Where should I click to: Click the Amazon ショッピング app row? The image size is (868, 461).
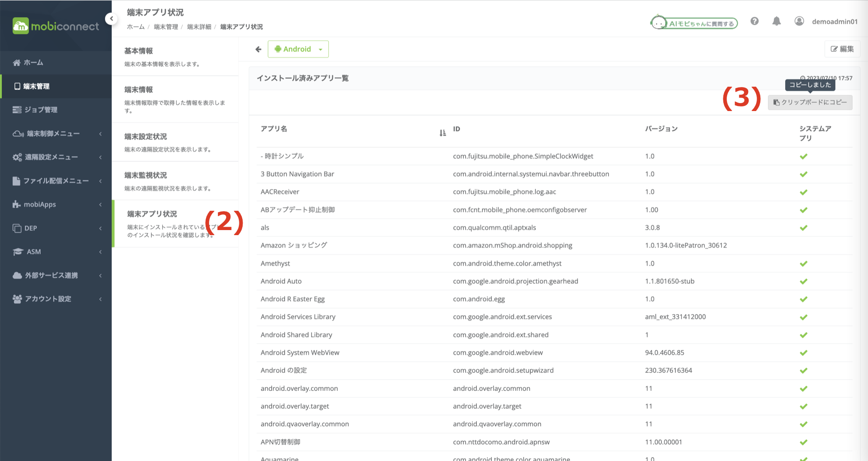pos(294,245)
